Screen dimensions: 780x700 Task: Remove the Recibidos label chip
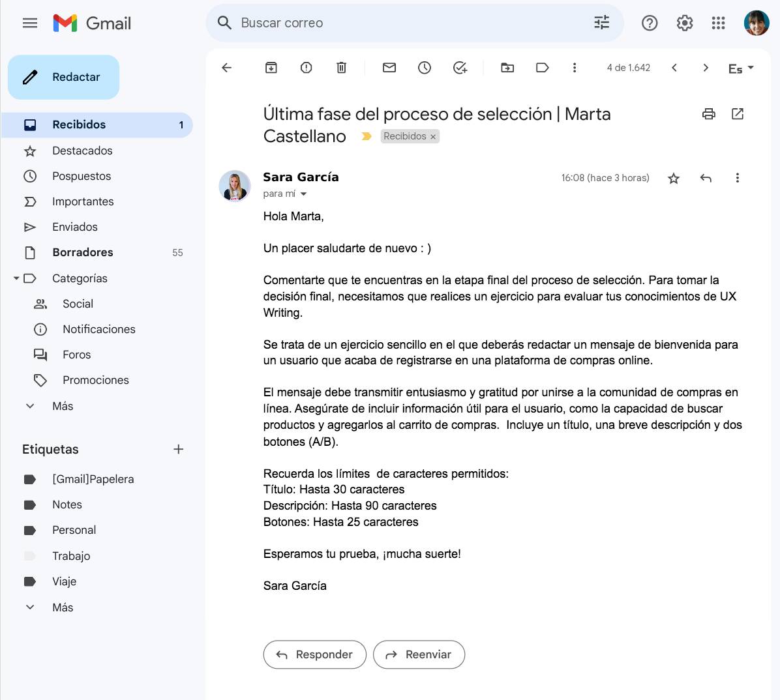pos(433,136)
